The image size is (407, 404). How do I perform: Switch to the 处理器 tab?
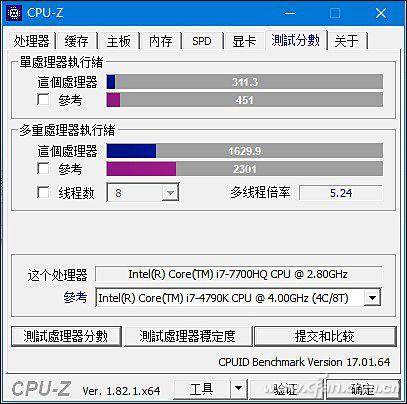pyautogui.click(x=31, y=41)
